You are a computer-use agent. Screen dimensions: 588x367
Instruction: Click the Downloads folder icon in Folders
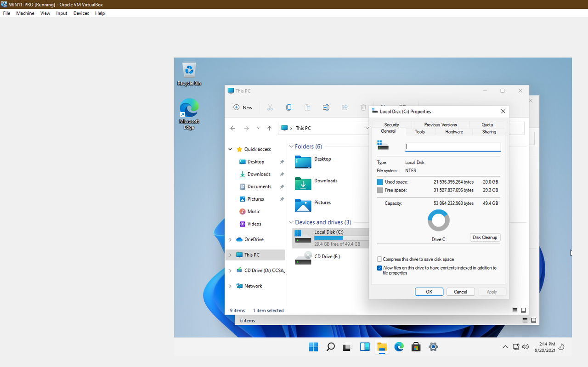pyautogui.click(x=303, y=184)
